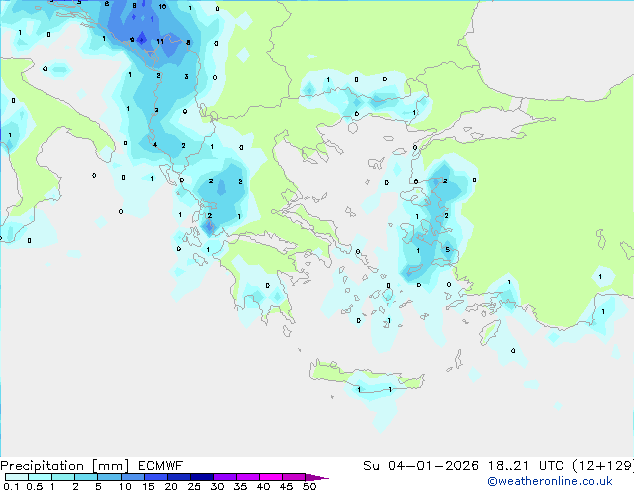Open the weatheronline.co.uk copyright link
This screenshot has width=634, height=490.
point(550,481)
